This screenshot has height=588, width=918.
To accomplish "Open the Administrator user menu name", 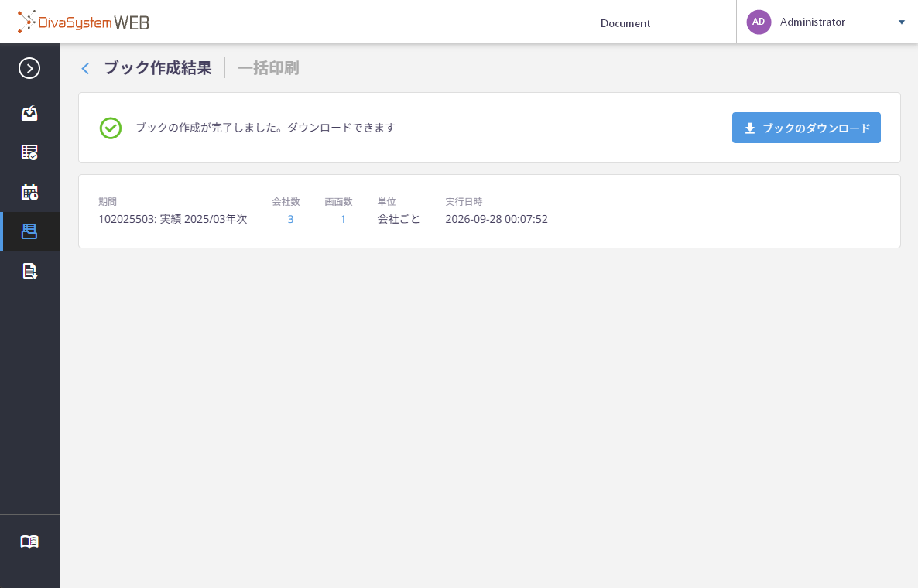I will tap(813, 22).
